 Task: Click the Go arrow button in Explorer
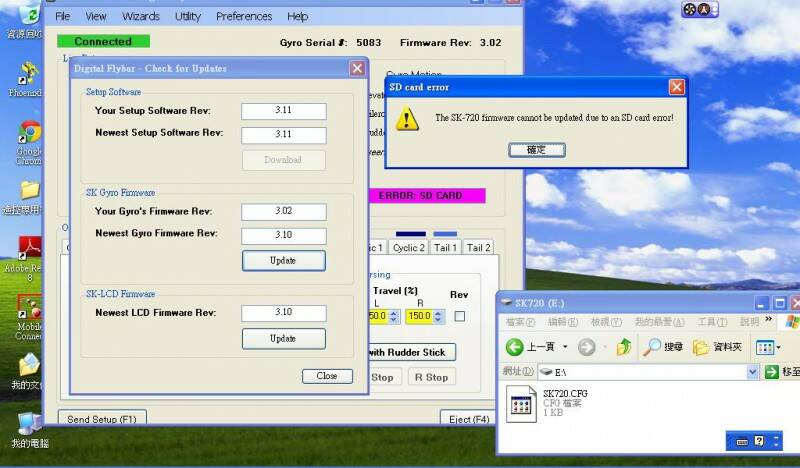(x=771, y=372)
